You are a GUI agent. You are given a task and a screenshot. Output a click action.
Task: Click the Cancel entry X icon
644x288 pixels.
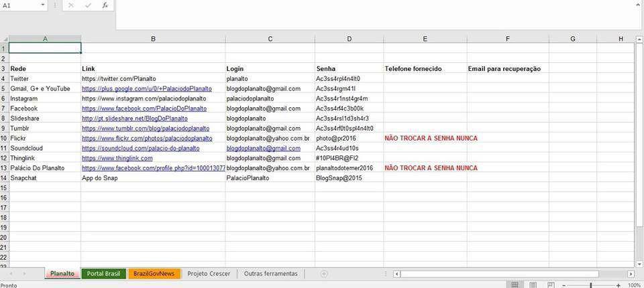(71, 6)
